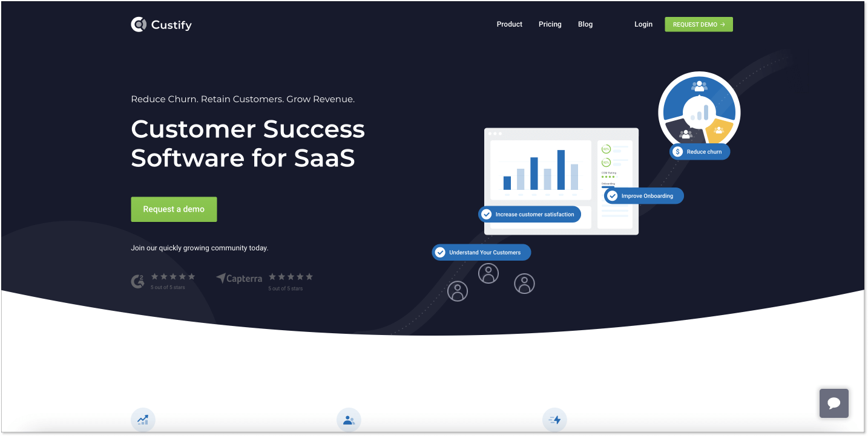
Task: Click the lightning bolt feature icon
Action: 554,420
